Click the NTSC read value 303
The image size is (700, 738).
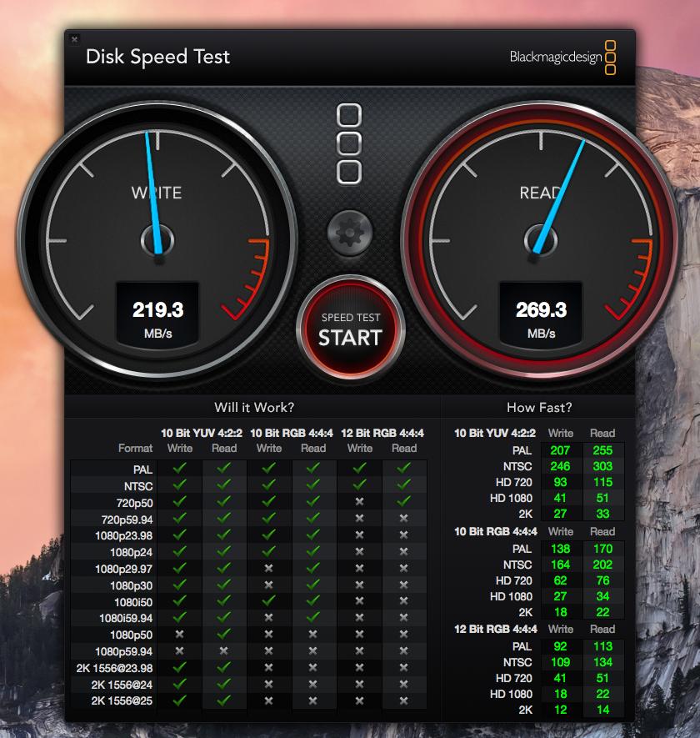point(602,466)
